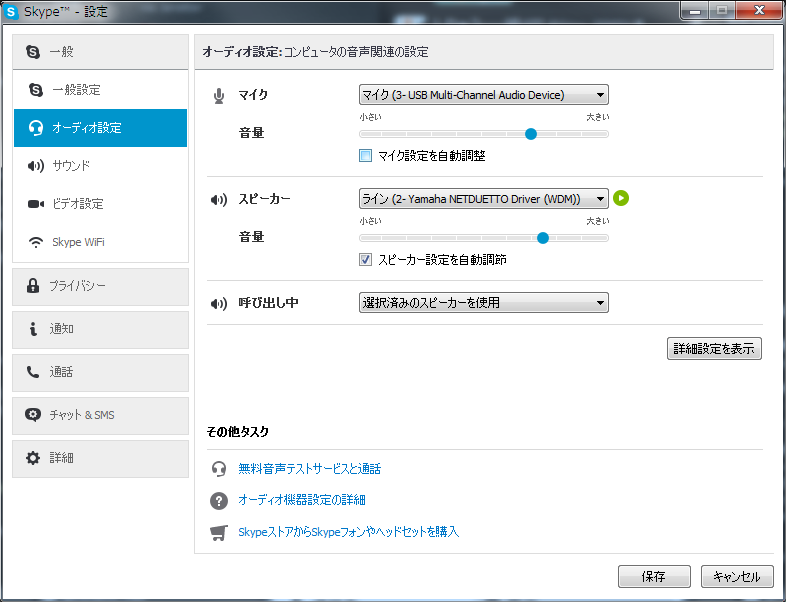This screenshot has height=602, width=786.
Task: Expand the チャット & SMS section
Action: point(100,416)
